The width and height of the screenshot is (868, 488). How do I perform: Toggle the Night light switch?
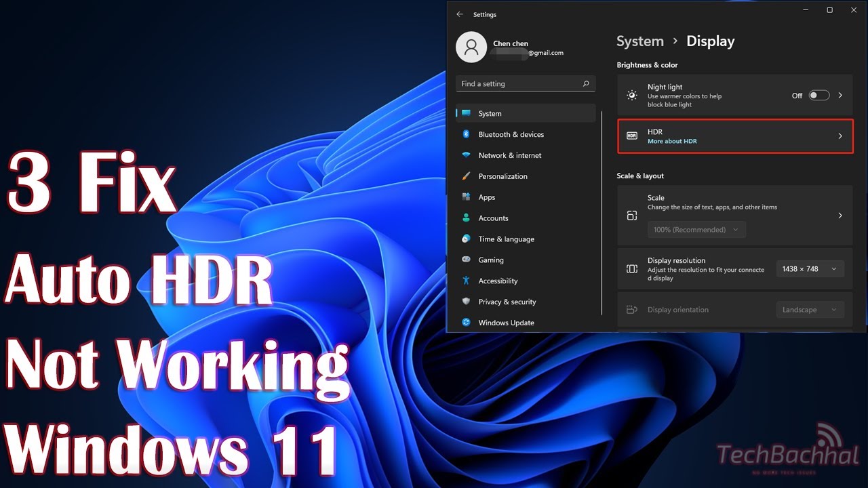(818, 96)
